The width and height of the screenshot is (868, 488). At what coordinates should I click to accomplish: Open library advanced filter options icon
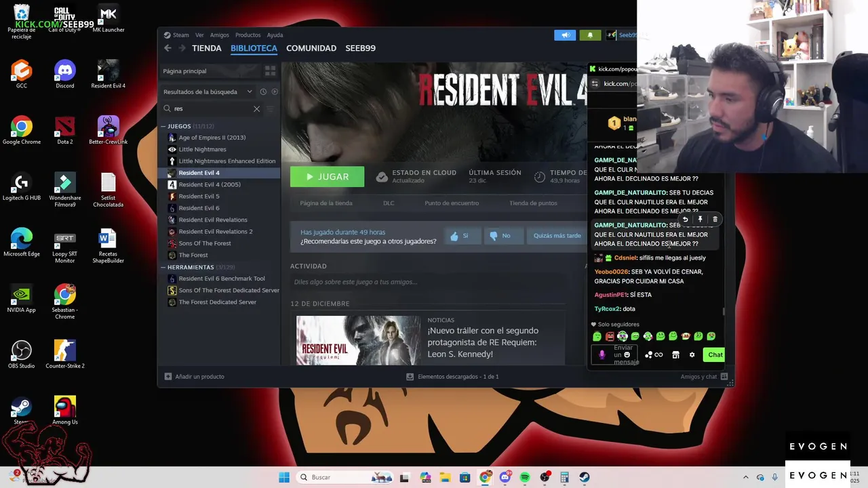(x=270, y=108)
